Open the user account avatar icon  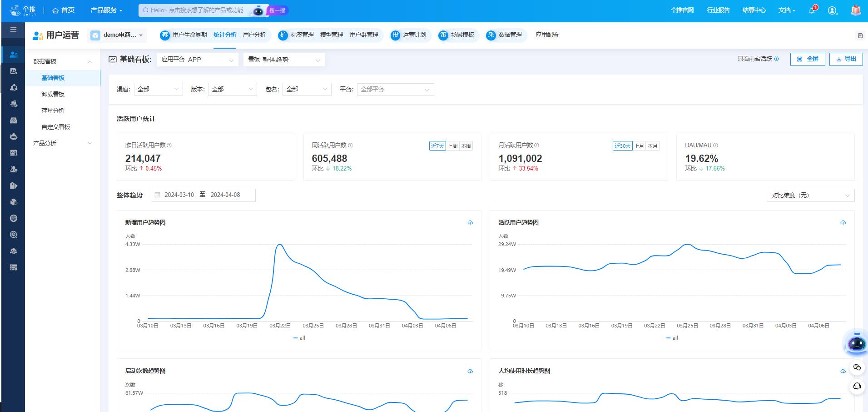pos(832,10)
